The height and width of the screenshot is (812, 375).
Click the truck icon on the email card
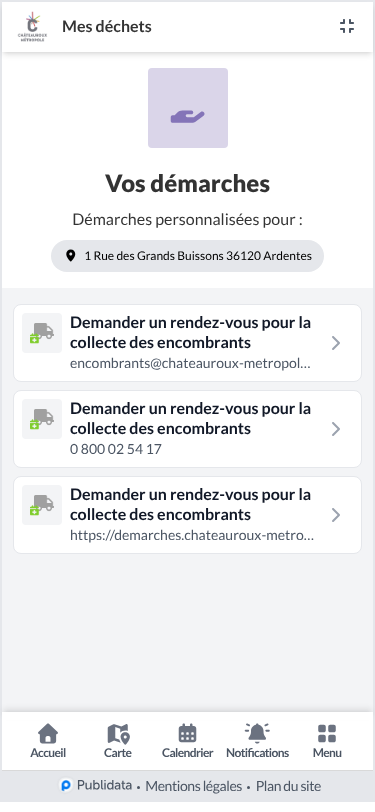tap(42, 333)
